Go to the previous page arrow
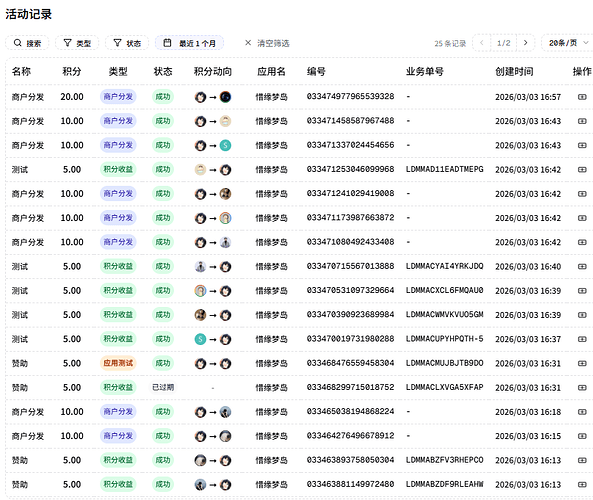The width and height of the screenshot is (593, 500). click(x=482, y=43)
